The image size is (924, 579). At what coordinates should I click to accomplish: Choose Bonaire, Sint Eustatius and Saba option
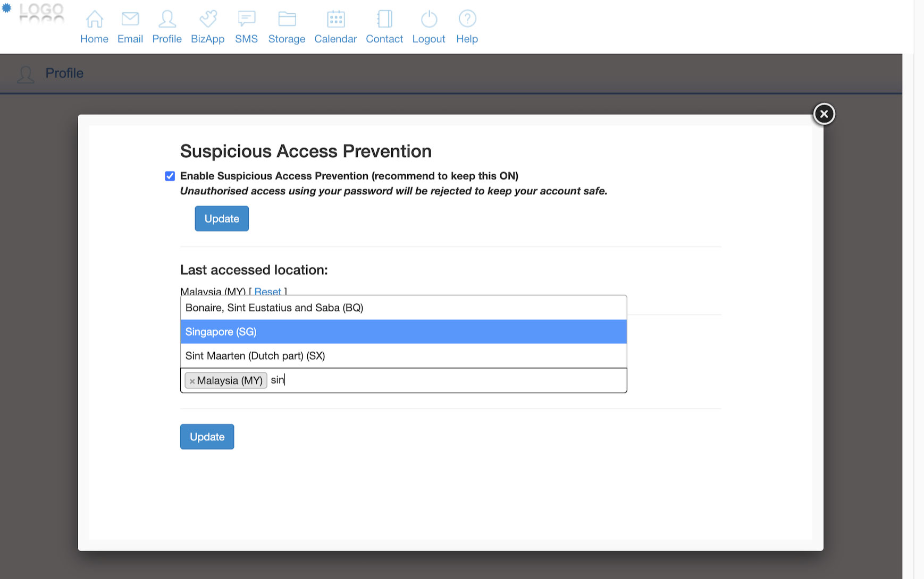[x=403, y=308]
